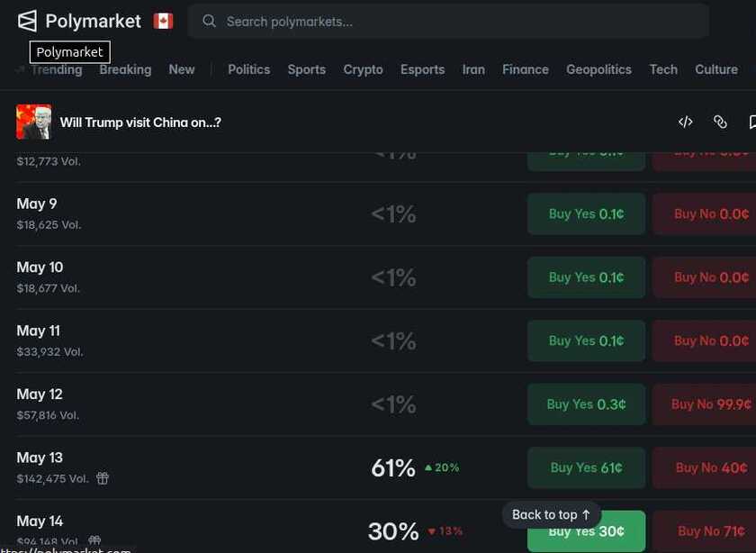Click the Back to top button
Screen dimensions: 756x553
(x=551, y=515)
